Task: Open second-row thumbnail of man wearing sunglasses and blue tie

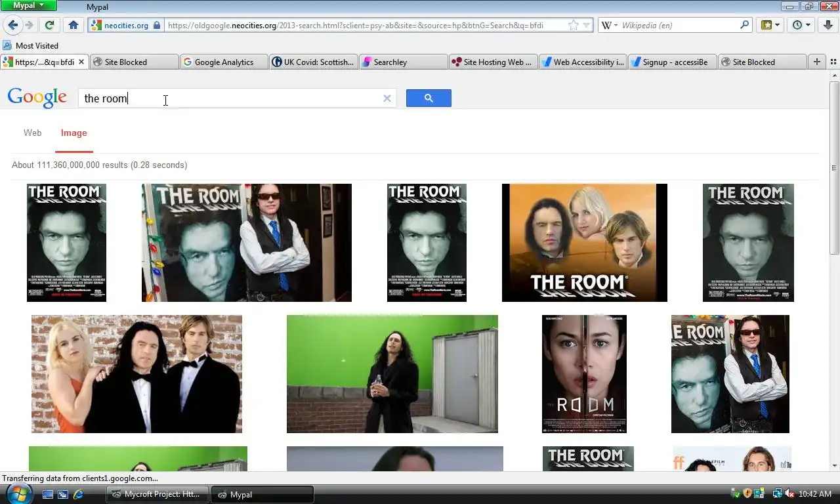Action: pos(730,374)
